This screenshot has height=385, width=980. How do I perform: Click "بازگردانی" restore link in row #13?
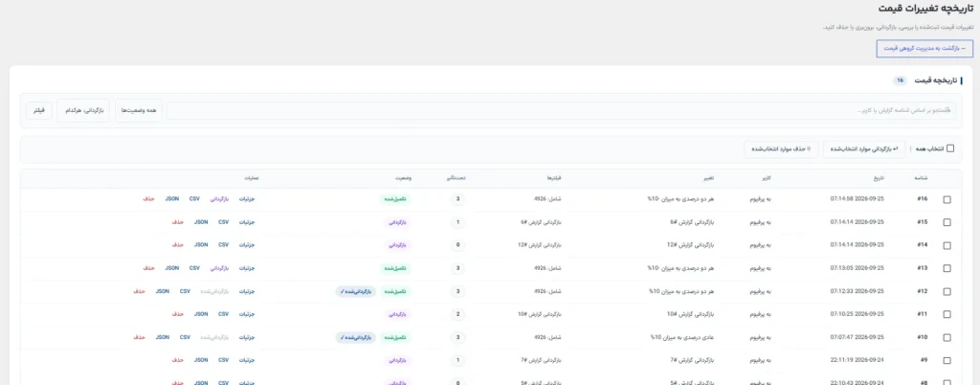[220, 268]
